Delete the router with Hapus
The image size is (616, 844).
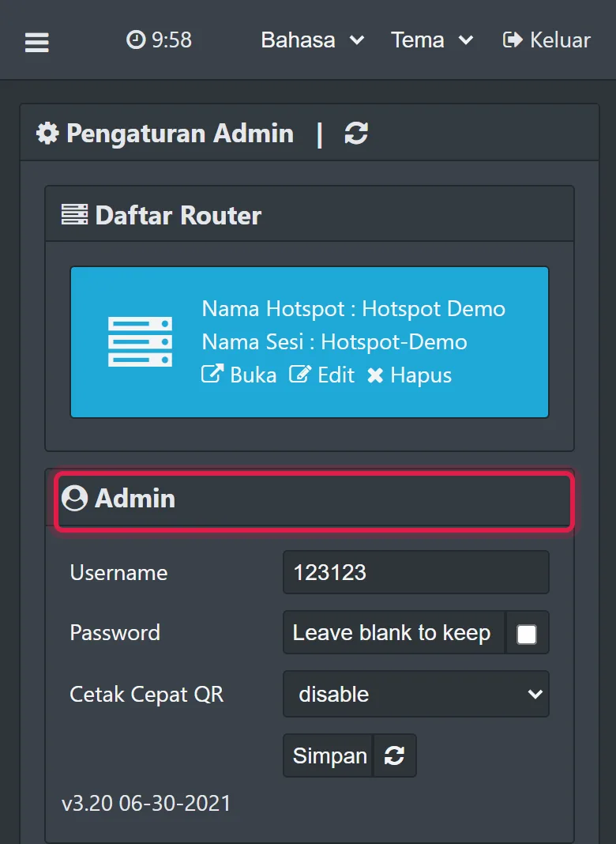tap(409, 375)
